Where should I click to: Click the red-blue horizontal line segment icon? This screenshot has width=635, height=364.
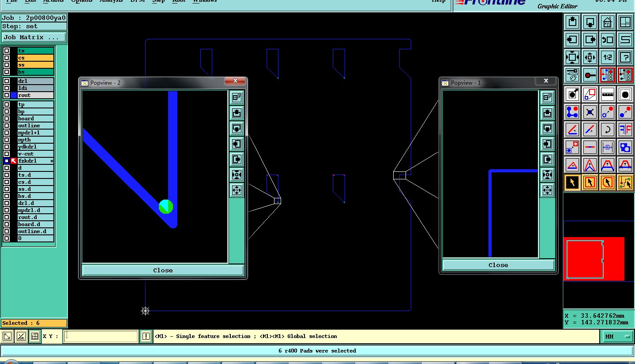(590, 147)
